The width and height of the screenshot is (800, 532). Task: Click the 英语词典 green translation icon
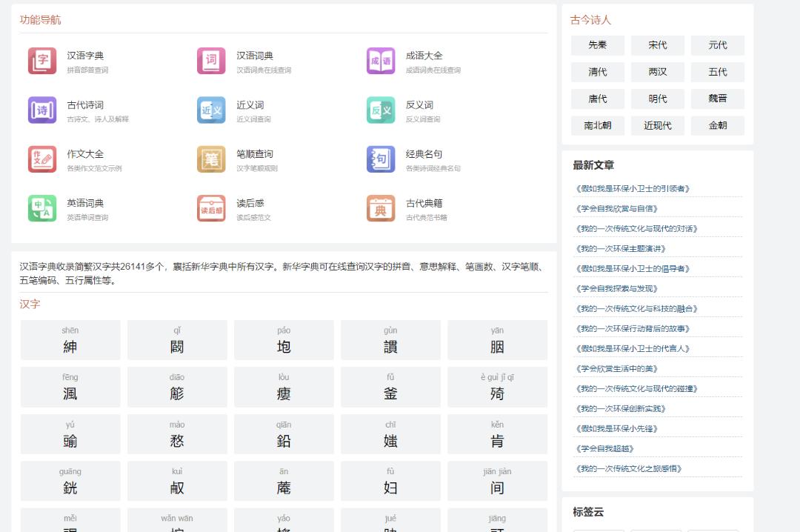coord(42,208)
